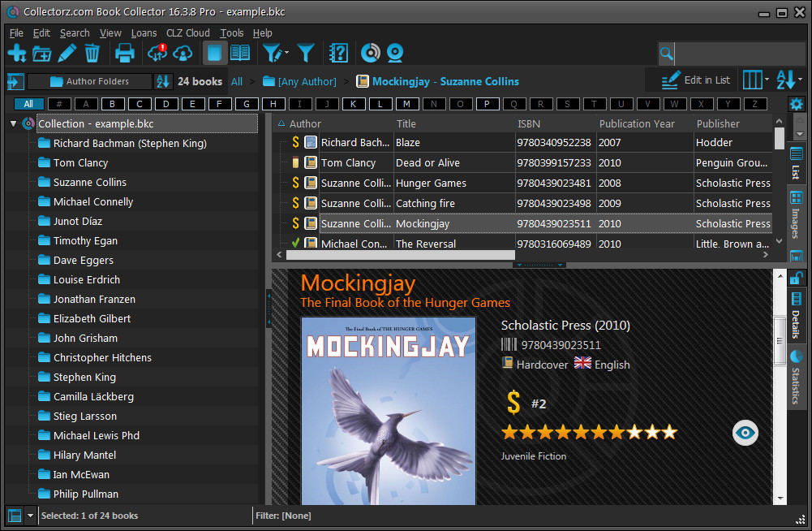Click the horizontal scrollbar of book list
This screenshot has height=531, width=812.
coord(400,255)
